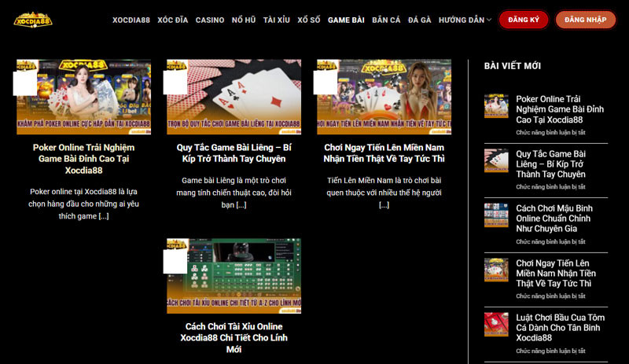The height and width of the screenshot is (364, 629).
Task: Select the NỔ HŨ menu item
Action: click(x=244, y=20)
